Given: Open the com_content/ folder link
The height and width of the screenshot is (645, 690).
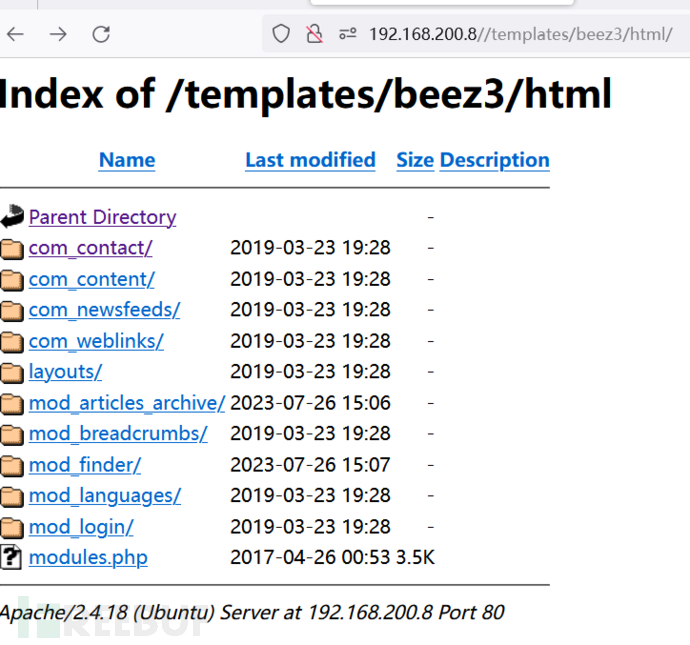Looking at the screenshot, I should [x=91, y=279].
